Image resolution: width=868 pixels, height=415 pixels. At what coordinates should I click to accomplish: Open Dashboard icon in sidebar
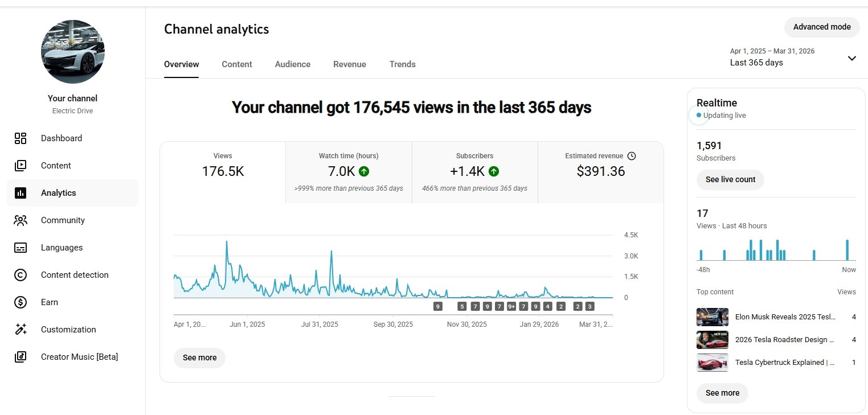(x=21, y=138)
